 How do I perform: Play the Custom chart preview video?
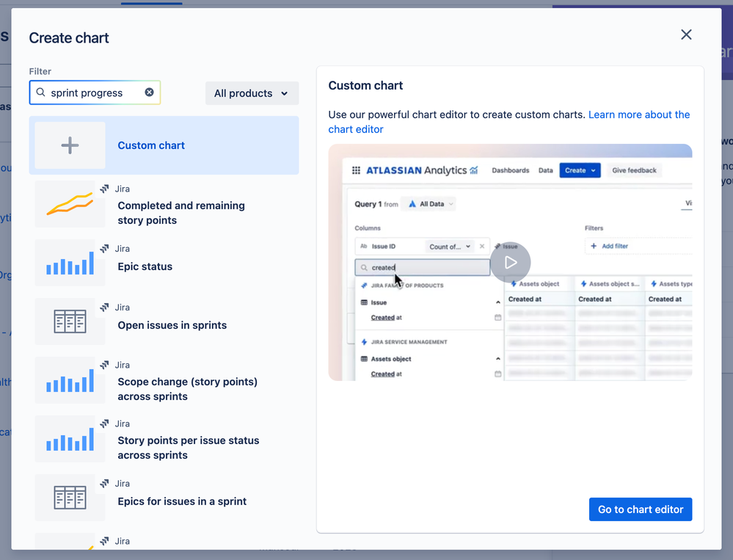coord(510,262)
